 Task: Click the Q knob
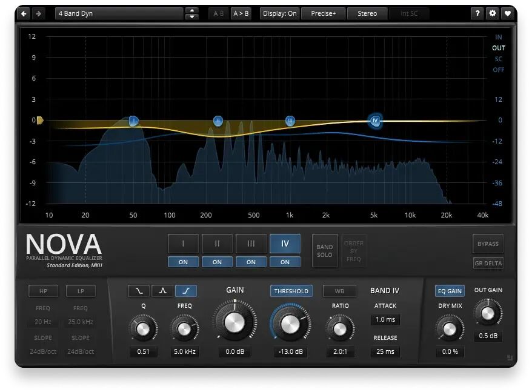[143, 328]
